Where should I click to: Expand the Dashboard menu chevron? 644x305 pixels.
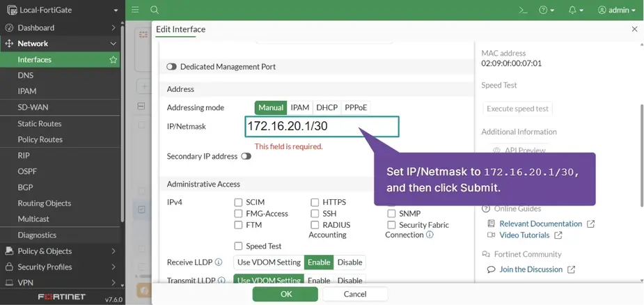pos(113,28)
